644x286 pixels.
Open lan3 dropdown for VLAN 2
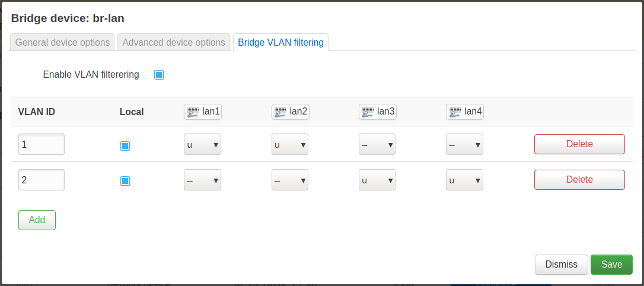tap(377, 180)
